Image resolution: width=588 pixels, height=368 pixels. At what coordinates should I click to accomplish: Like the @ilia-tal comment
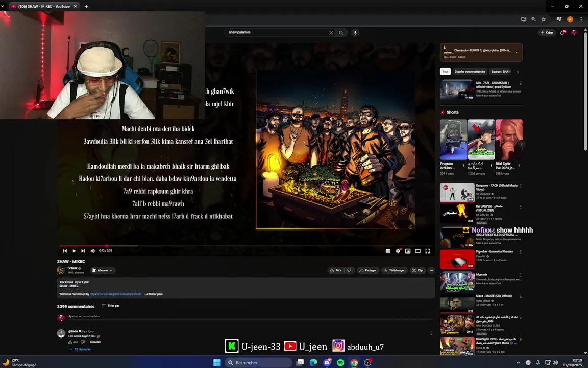[x=70, y=342]
